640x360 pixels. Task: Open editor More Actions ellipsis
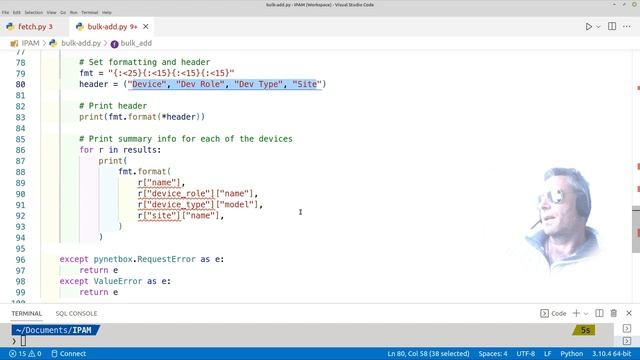pos(627,27)
